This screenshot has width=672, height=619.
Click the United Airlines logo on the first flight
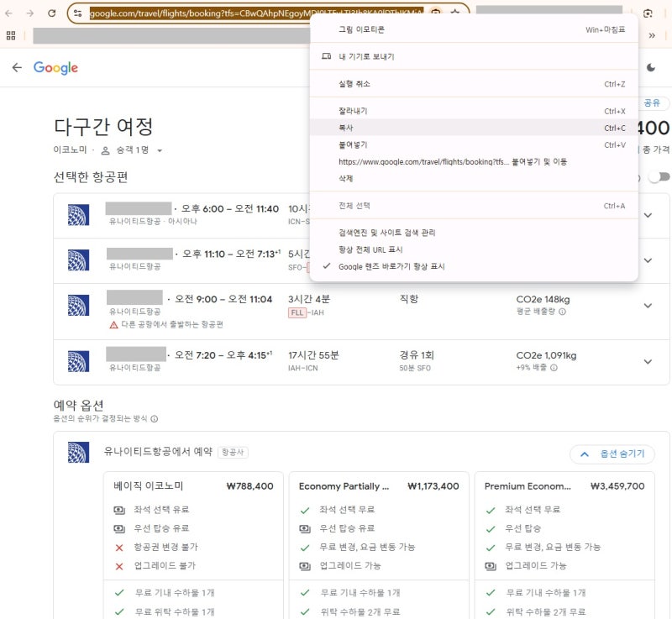80,216
